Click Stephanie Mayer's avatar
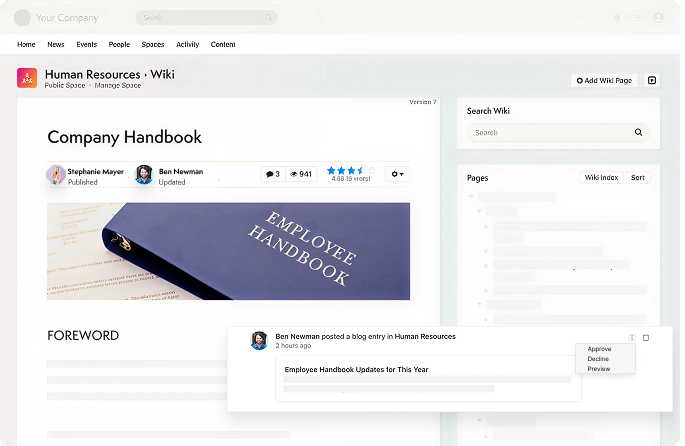The width and height of the screenshot is (685, 446). (x=56, y=175)
